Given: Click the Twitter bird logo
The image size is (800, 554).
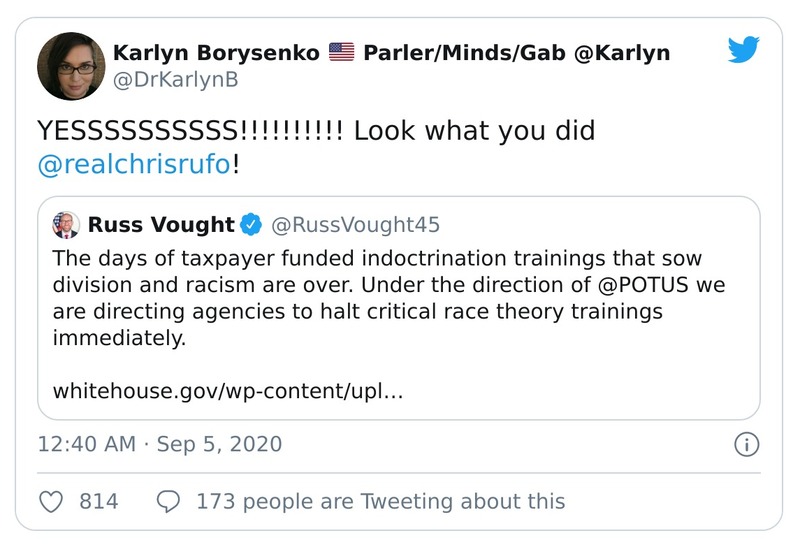Looking at the screenshot, I should tap(744, 49).
